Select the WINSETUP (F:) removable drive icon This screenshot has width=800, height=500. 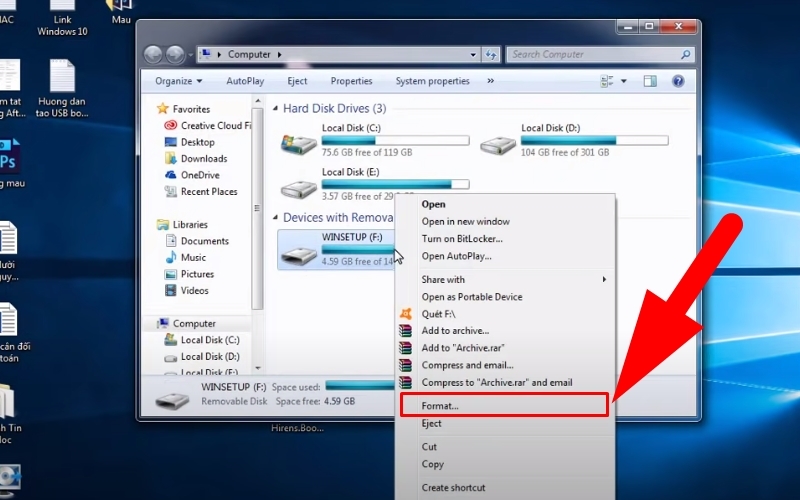coord(298,254)
